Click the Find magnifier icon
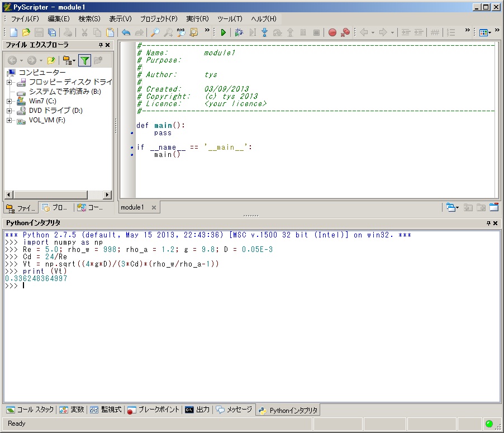The height and width of the screenshot is (433, 504). (x=155, y=32)
